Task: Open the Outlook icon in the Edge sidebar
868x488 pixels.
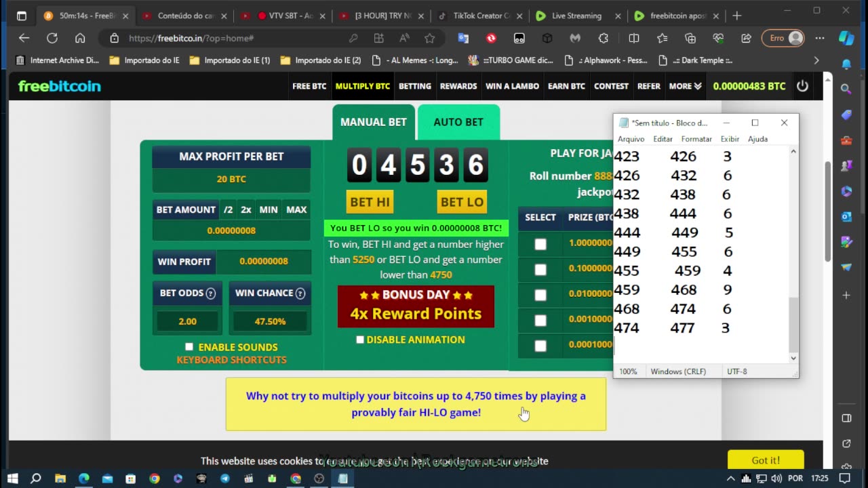Action: 846,217
